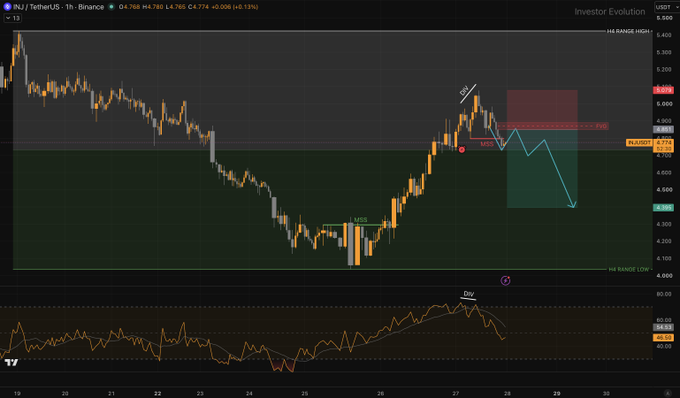Toggle auto scale A button

tap(667, 393)
